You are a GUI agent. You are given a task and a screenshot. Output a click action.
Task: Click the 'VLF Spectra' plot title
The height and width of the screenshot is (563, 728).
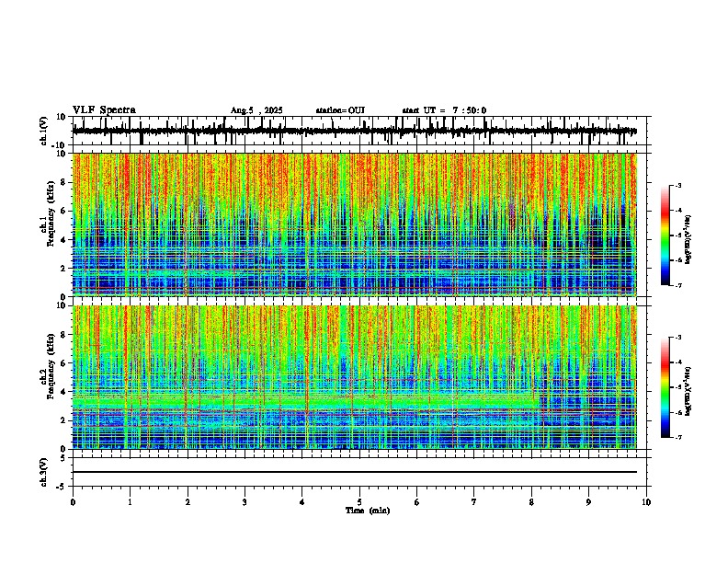104,110
